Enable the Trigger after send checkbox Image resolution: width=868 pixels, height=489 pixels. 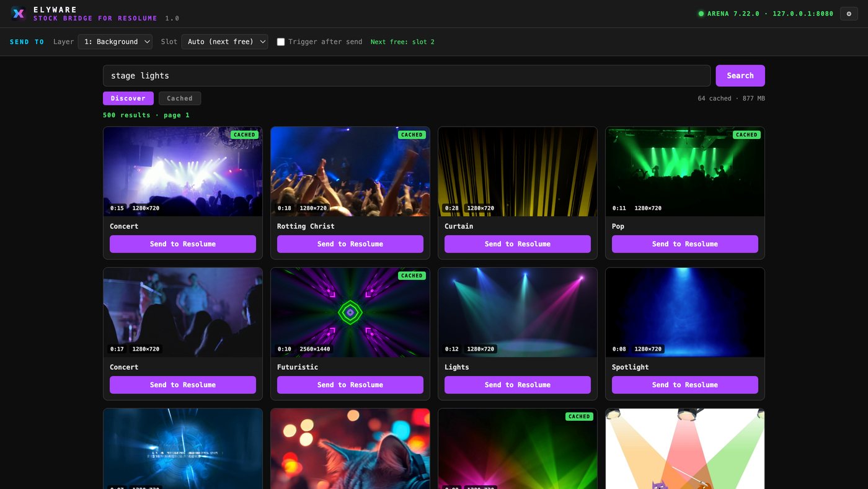281,42
